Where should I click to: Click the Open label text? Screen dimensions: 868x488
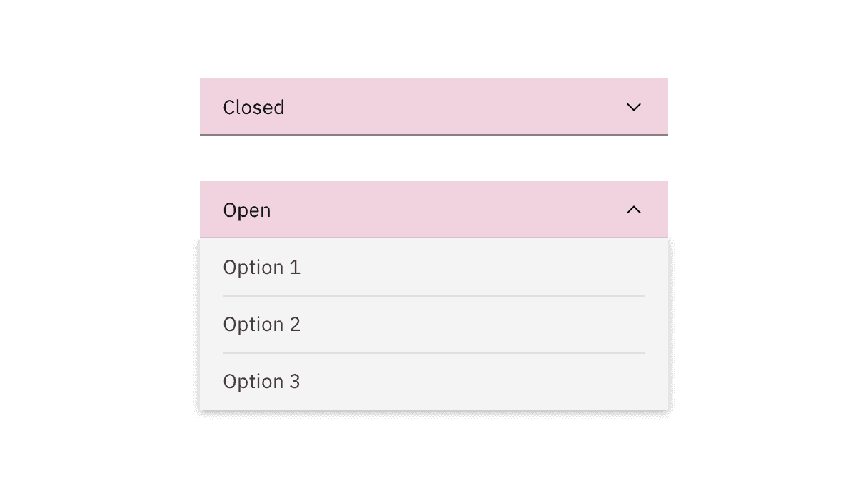tap(246, 210)
